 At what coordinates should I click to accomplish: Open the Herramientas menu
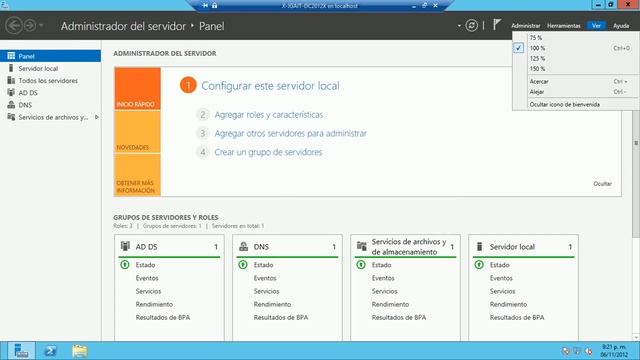point(564,26)
